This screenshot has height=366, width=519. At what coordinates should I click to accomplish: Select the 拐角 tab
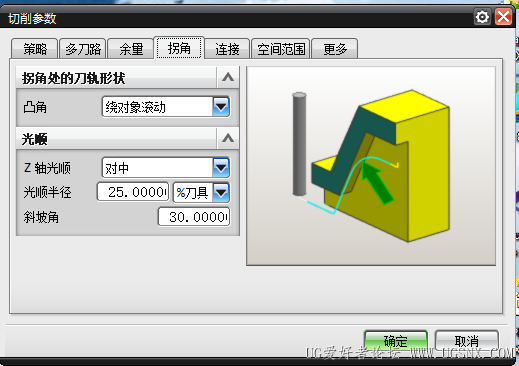pyautogui.click(x=179, y=48)
